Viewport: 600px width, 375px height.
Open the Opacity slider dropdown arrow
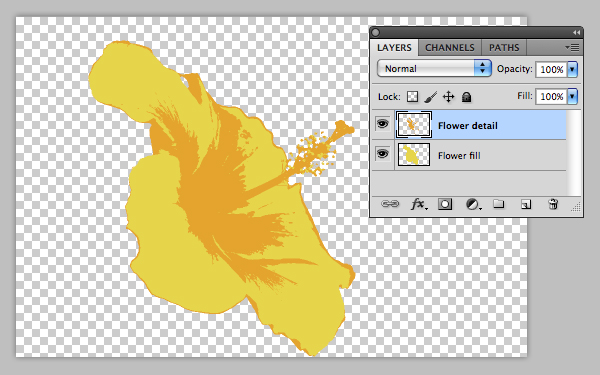572,69
